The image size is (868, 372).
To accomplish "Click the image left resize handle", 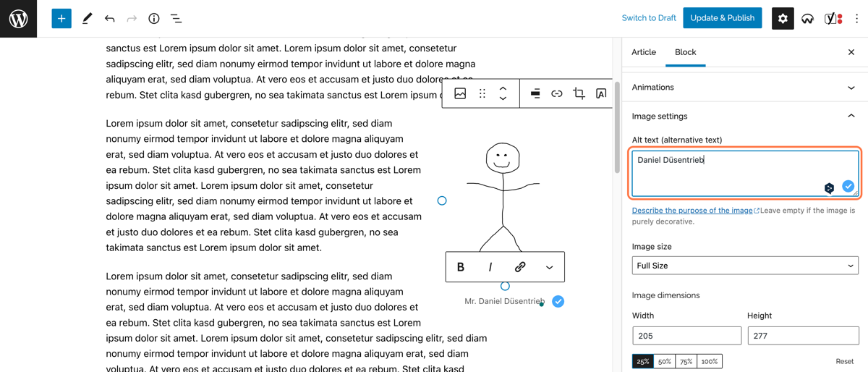I will [x=442, y=200].
